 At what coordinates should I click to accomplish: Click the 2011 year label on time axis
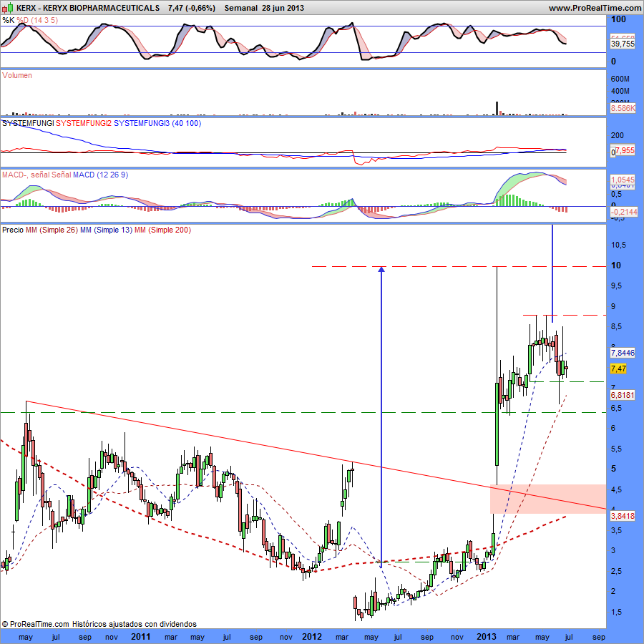coord(140,637)
